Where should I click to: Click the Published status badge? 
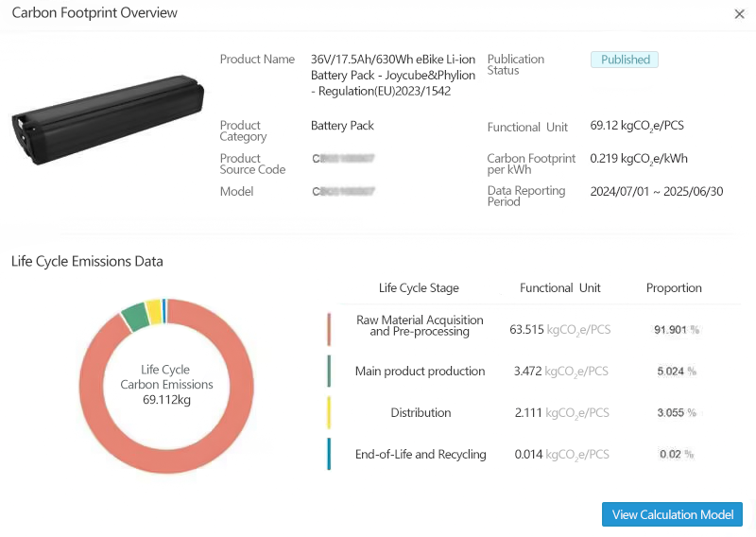[x=625, y=60]
